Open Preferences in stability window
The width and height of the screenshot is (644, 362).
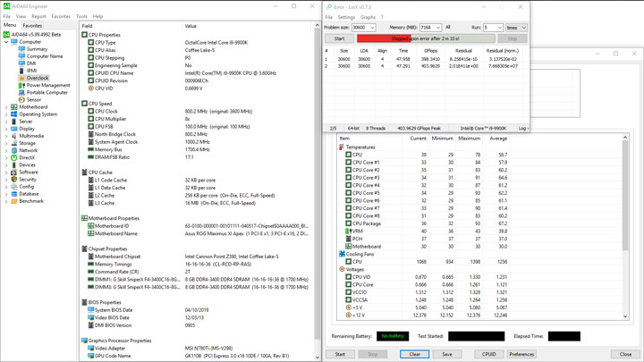click(521, 354)
